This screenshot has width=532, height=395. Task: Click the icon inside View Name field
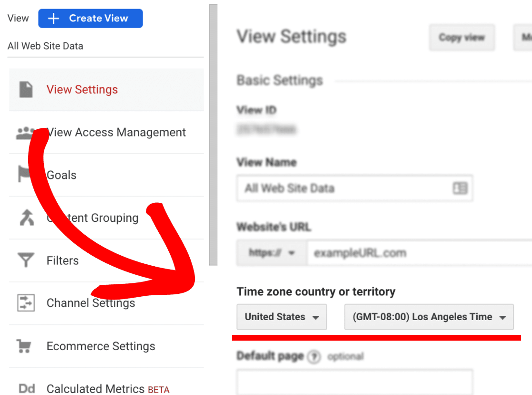(460, 188)
